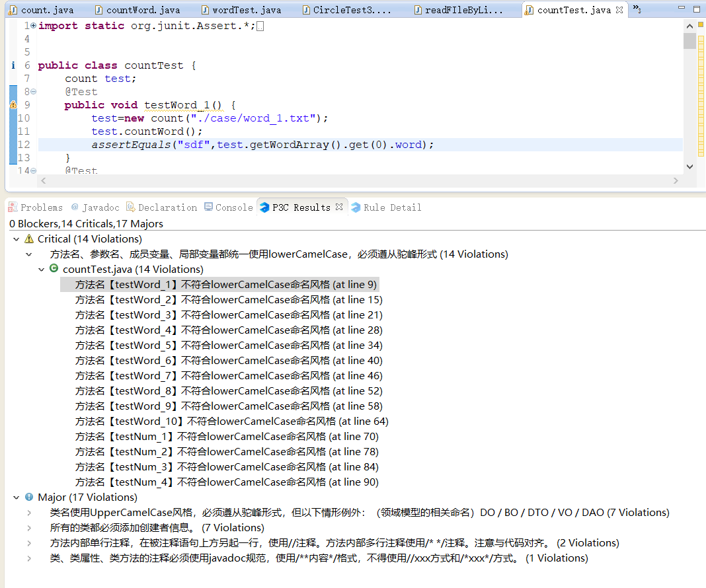
Task: Close the P3C Results view
Action: point(339,207)
